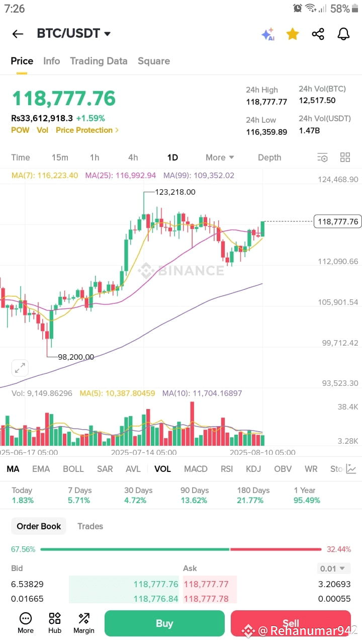Image resolution: width=362 pixels, height=644 pixels.
Task: Enable the RSI indicator
Action: tap(227, 469)
